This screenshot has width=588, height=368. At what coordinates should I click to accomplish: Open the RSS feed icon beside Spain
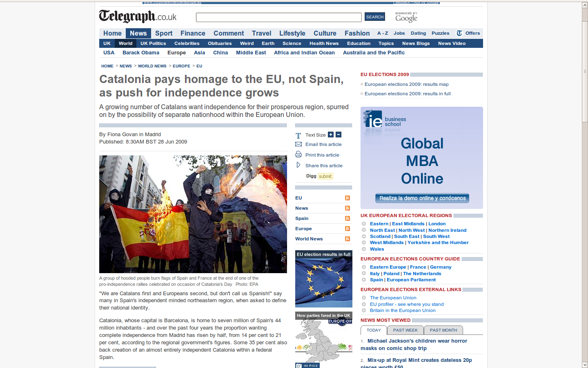(347, 218)
